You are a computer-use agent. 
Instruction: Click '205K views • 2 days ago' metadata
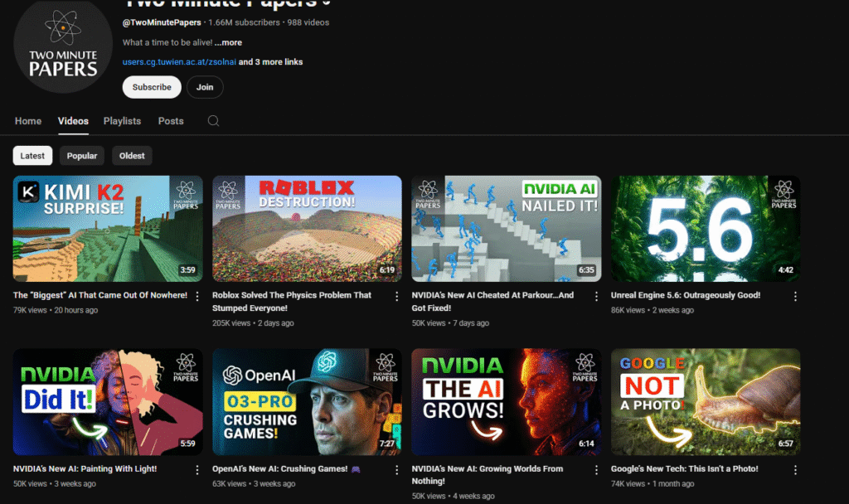[x=253, y=323]
